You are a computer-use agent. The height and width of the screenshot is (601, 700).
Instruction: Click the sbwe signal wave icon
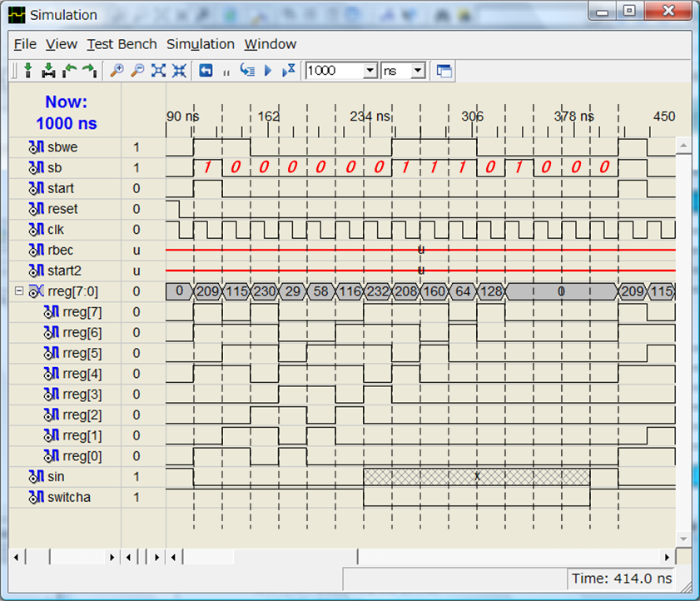[x=36, y=147]
